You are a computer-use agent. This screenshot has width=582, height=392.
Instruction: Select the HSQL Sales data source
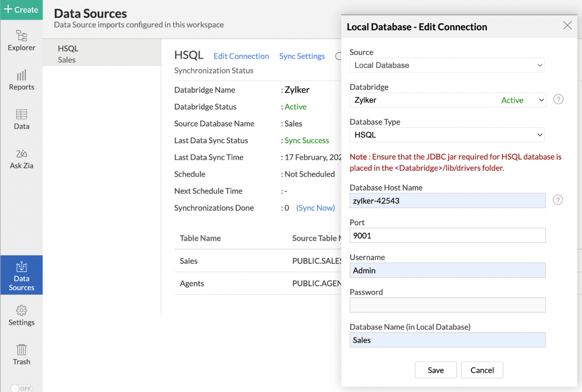(102, 54)
